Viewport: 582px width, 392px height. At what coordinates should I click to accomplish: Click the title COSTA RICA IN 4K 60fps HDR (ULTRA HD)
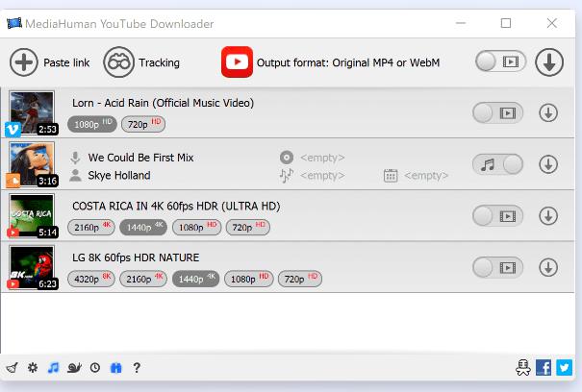pos(176,207)
